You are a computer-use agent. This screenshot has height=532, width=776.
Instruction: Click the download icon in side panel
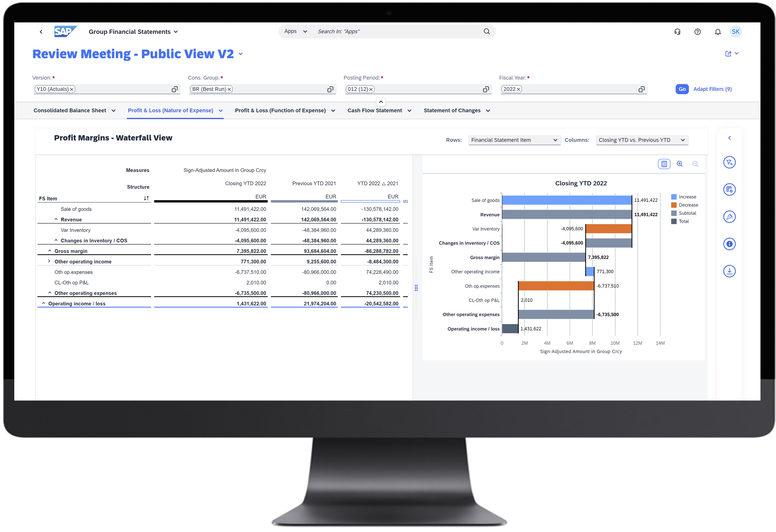coord(729,271)
